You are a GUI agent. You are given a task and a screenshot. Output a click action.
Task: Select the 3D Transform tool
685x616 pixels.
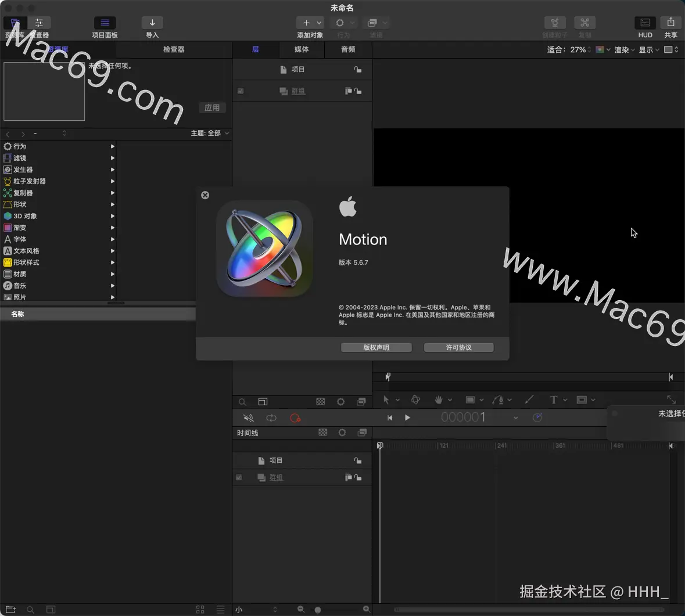pyautogui.click(x=415, y=399)
